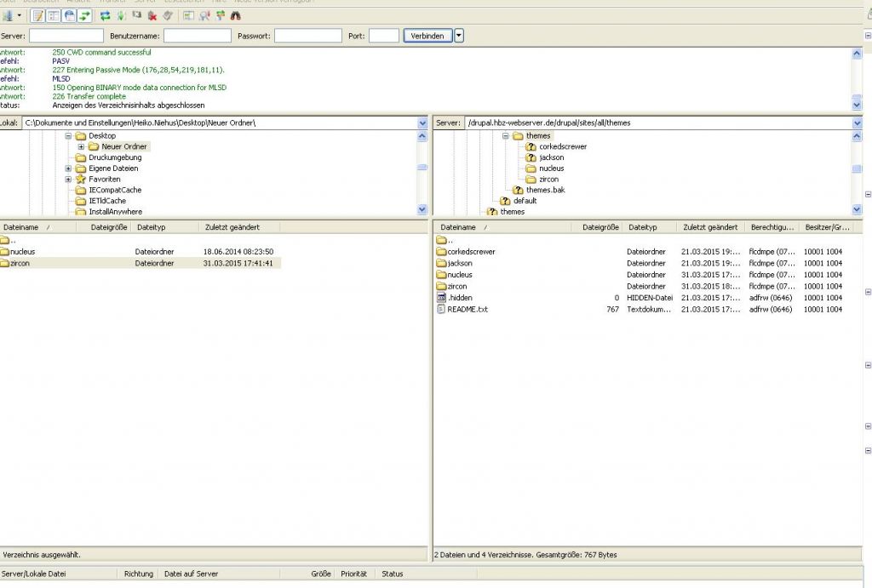Open the local path dropdown

[x=422, y=123]
